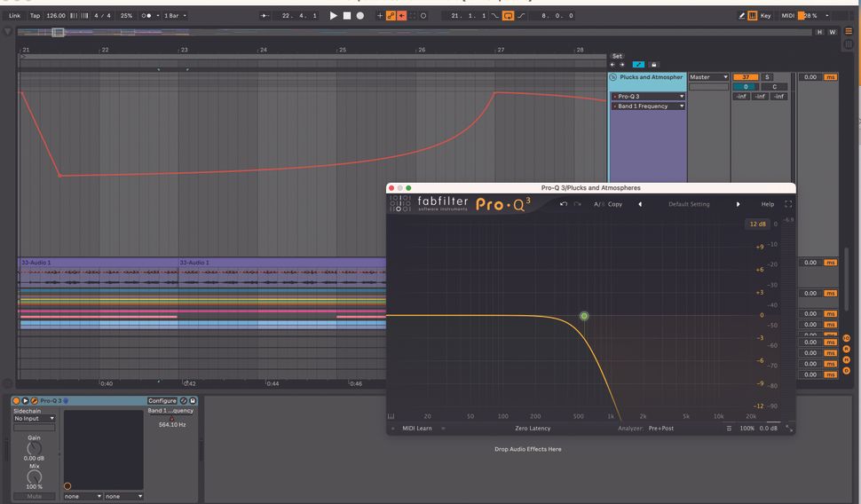Toggle the Pro-Q 3 device activator
The height and width of the screenshot is (504, 861).
16,401
